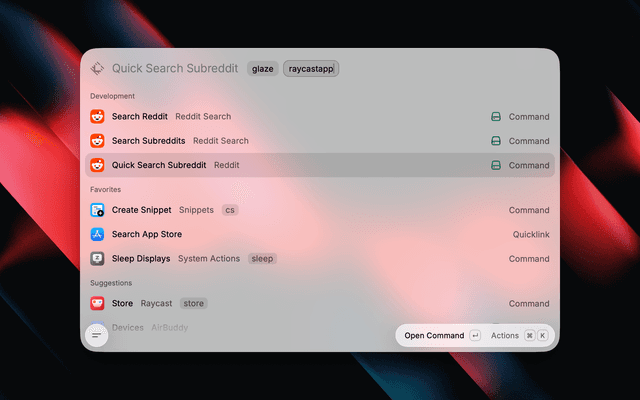Click the Raycast logo beside the search bar
This screenshot has width=640, height=400.
click(x=97, y=69)
